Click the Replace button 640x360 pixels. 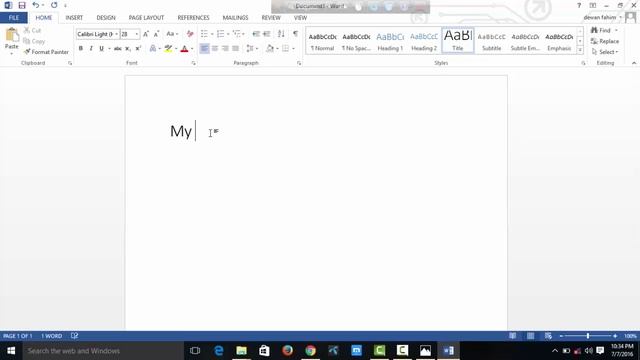[605, 41]
